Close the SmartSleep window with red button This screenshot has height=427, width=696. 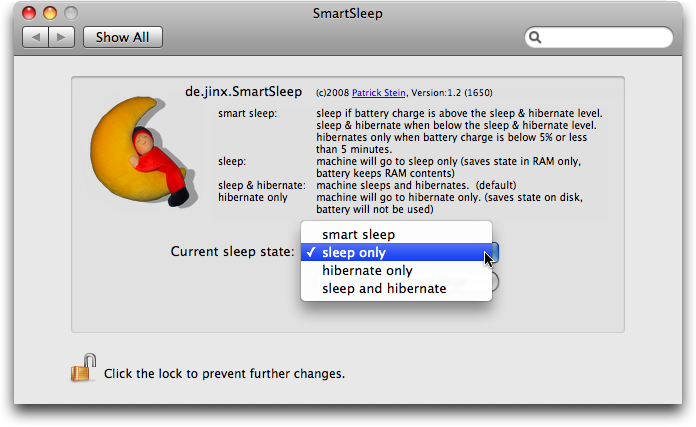click(29, 13)
